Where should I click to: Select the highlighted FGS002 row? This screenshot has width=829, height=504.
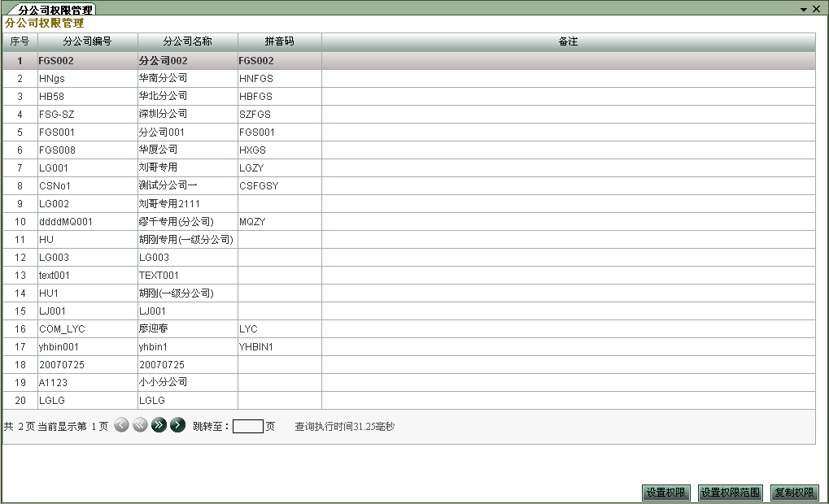186,60
